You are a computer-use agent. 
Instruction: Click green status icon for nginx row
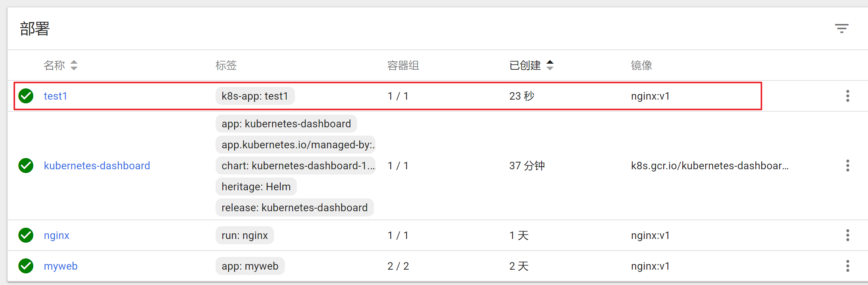pos(26,235)
